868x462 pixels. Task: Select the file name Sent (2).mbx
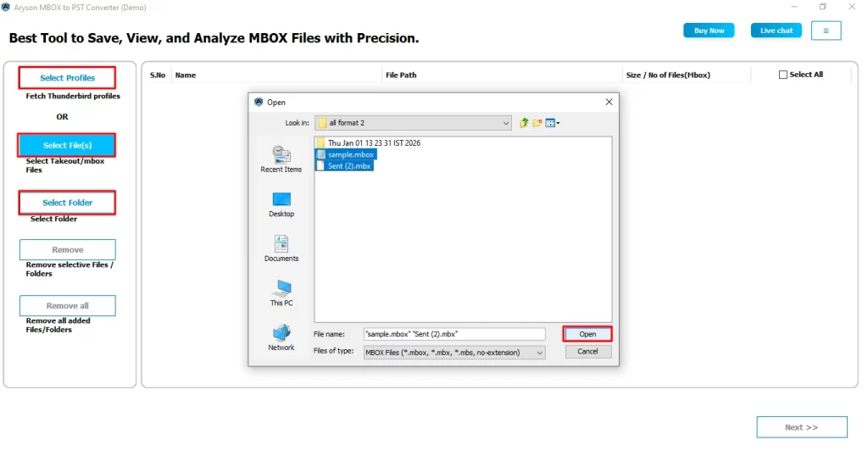(x=348, y=166)
